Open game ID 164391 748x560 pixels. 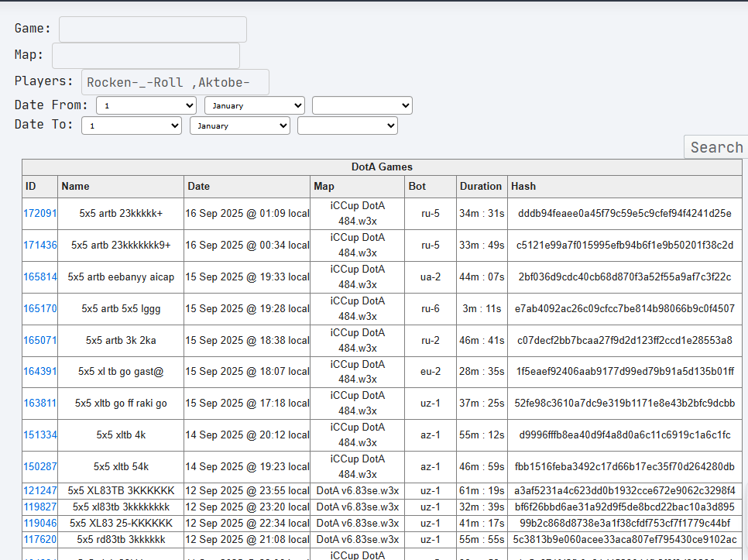click(40, 371)
